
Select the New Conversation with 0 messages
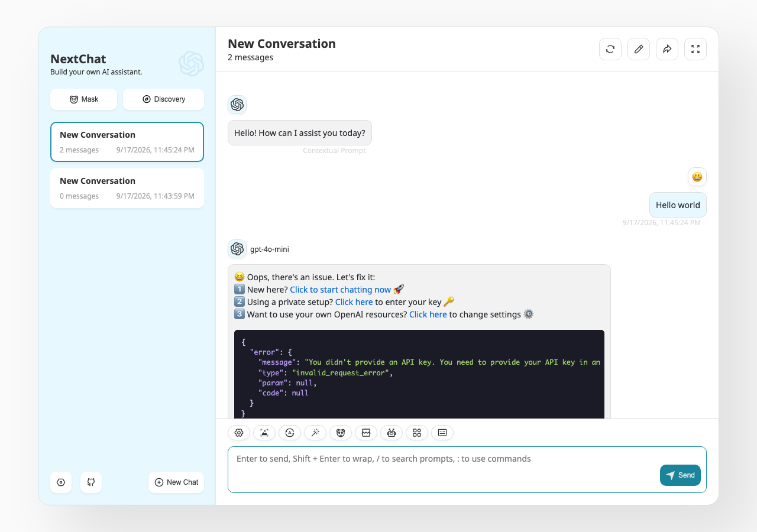127,188
